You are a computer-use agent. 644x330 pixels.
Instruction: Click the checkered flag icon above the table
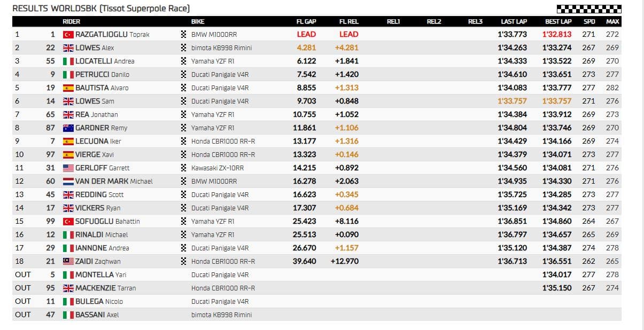tap(588, 9)
